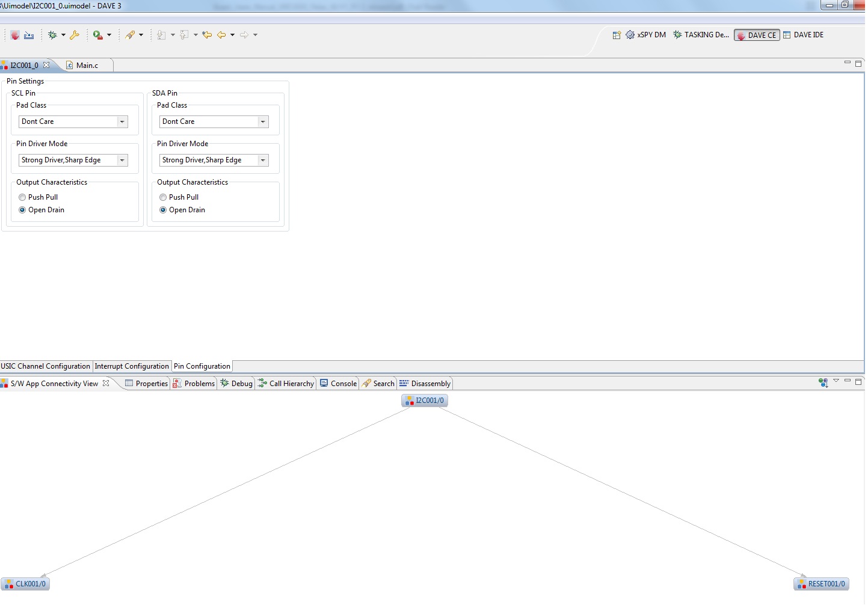Open SDA Pin Driver Mode dropdown

[x=263, y=160]
